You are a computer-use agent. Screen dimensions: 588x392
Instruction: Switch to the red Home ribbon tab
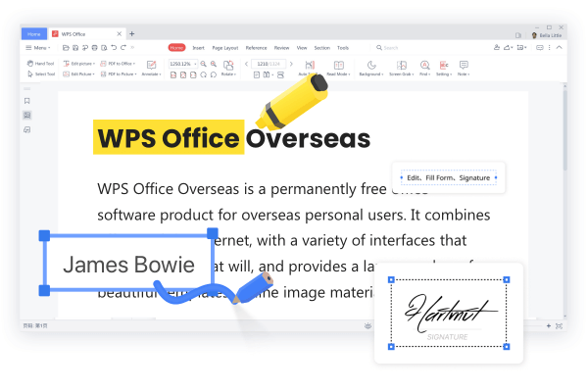click(x=176, y=48)
